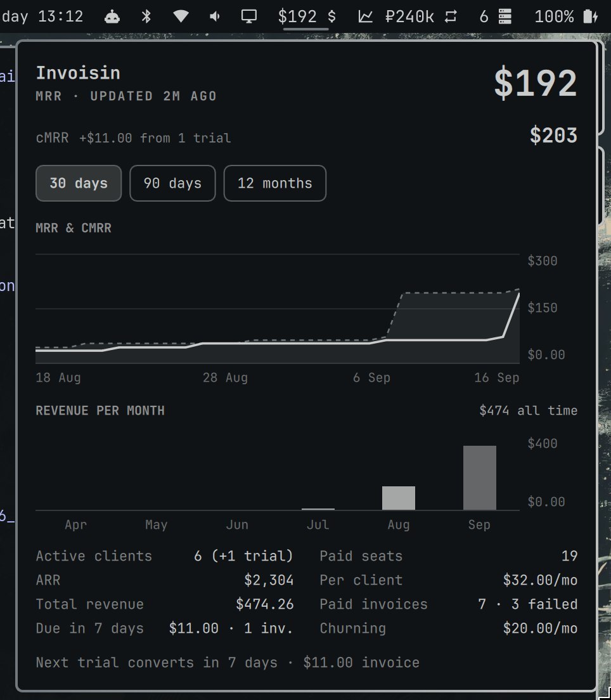The width and height of the screenshot is (611, 700).
Task: Click the 100% battery percentage text
Action: coord(554,17)
